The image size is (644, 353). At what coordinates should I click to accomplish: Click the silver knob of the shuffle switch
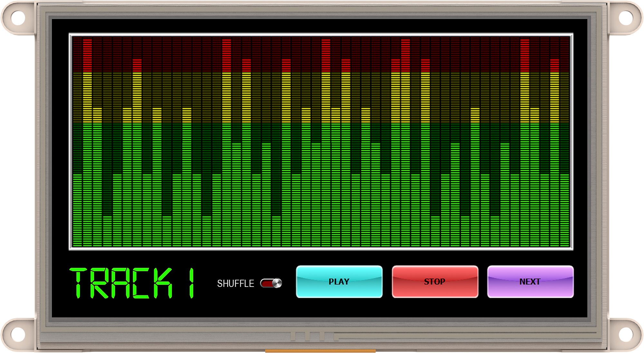tap(277, 283)
